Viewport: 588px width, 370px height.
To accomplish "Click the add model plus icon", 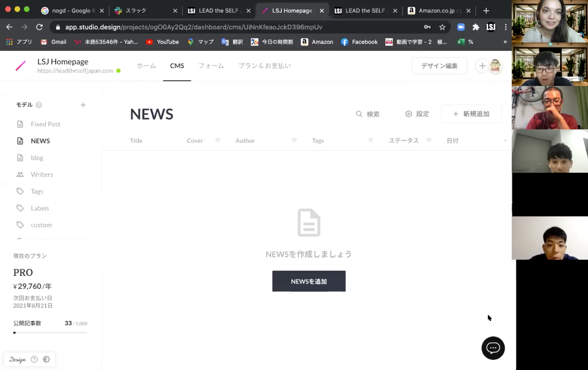I will pos(83,105).
